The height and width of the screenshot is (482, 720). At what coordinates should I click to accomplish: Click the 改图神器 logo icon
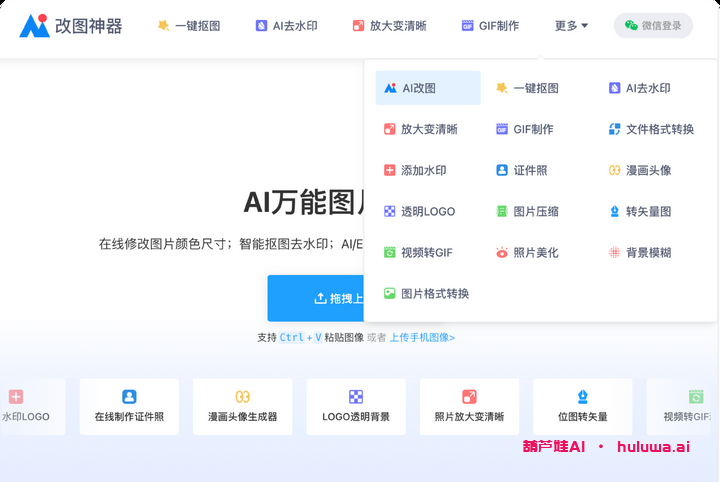tap(34, 26)
